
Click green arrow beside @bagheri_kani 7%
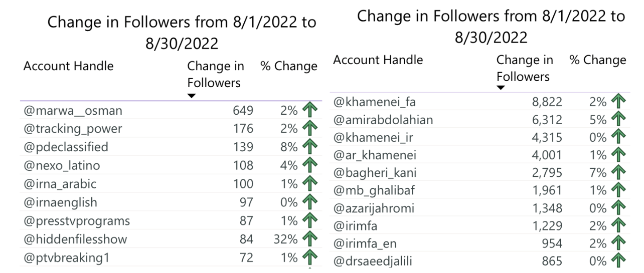[x=619, y=173]
